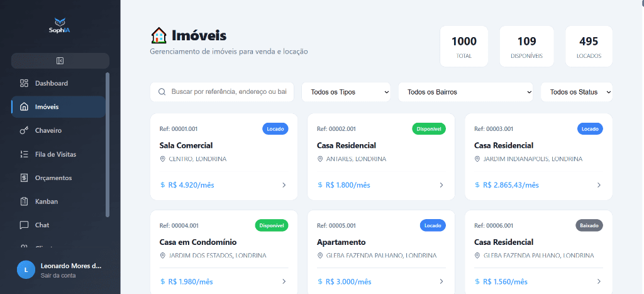Open the Kanban menu item

[x=47, y=201]
